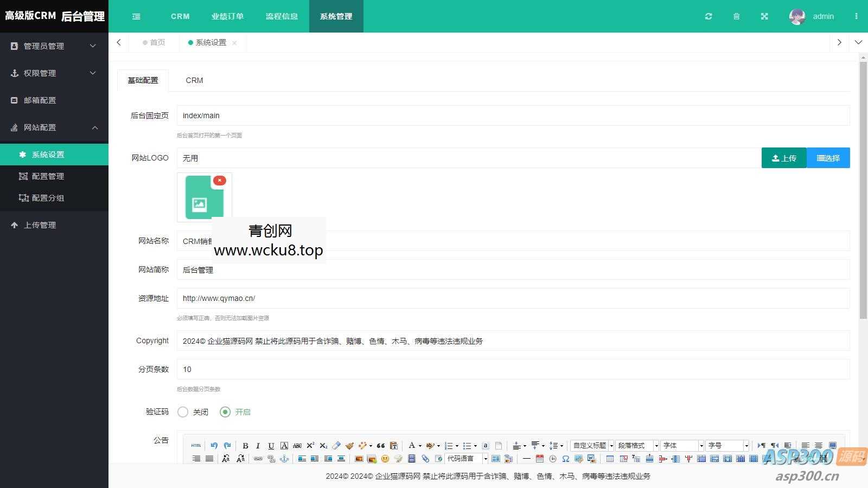This screenshot has width=868, height=488.
Task: Enable the 验证码 开启 radio button
Action: tap(225, 412)
